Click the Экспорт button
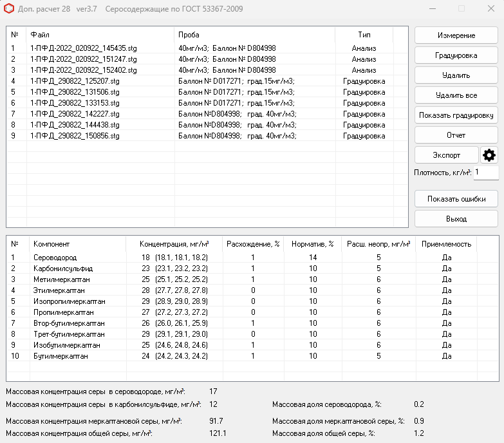 pos(446,155)
